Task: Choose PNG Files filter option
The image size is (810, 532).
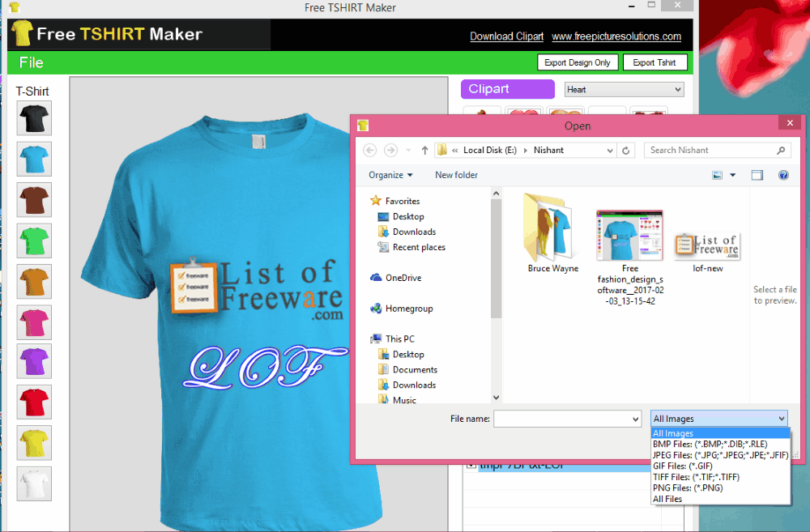Action: [721, 488]
